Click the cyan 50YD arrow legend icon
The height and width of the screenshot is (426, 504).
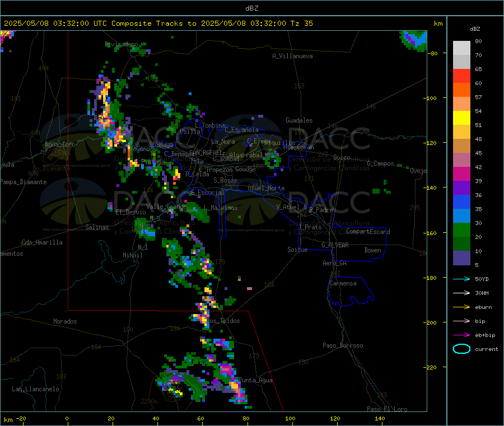click(461, 279)
